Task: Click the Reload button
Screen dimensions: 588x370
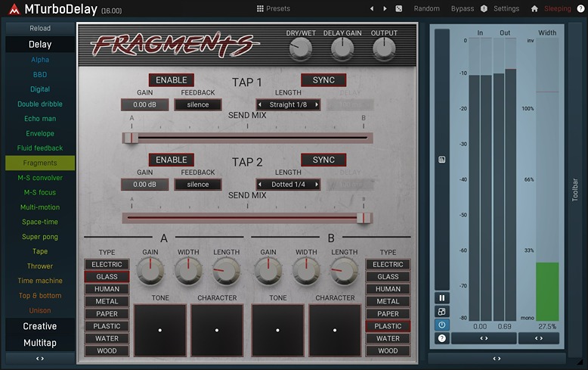Action: click(40, 28)
